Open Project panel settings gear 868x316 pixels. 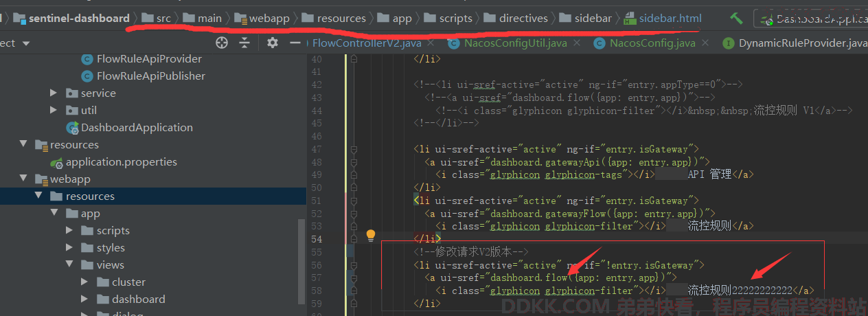coord(273,43)
